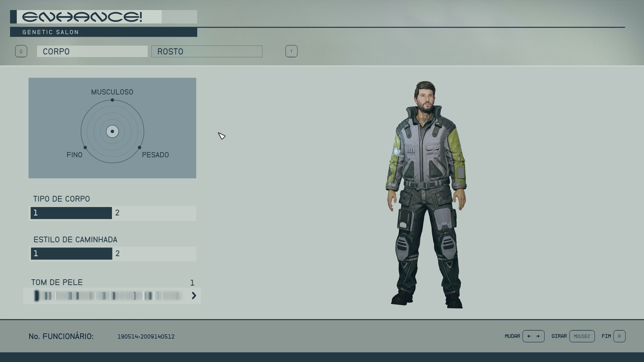Screen dimensions: 644x362
Task: Click the FINO label text
Action: [x=74, y=155]
